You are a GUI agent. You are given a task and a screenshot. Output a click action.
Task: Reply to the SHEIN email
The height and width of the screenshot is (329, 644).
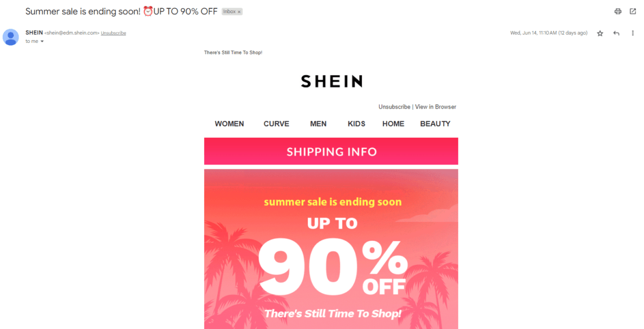pos(616,32)
